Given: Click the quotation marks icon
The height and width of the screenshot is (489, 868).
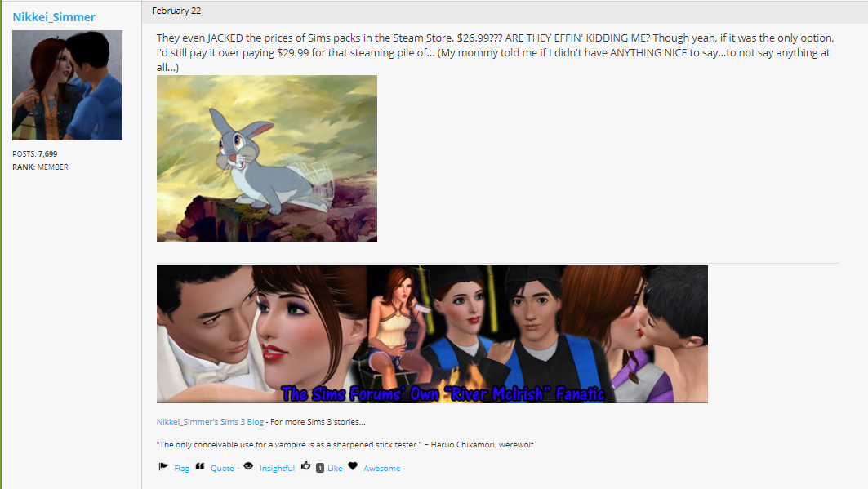Looking at the screenshot, I should (x=200, y=467).
